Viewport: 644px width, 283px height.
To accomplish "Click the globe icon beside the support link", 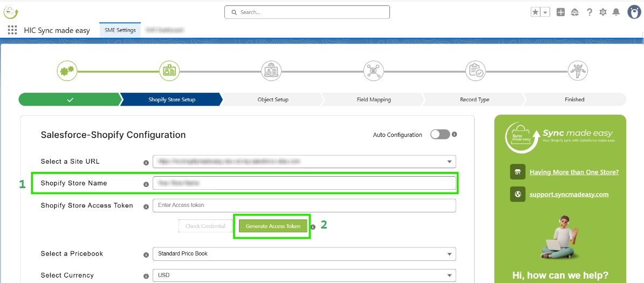I will pyautogui.click(x=517, y=194).
